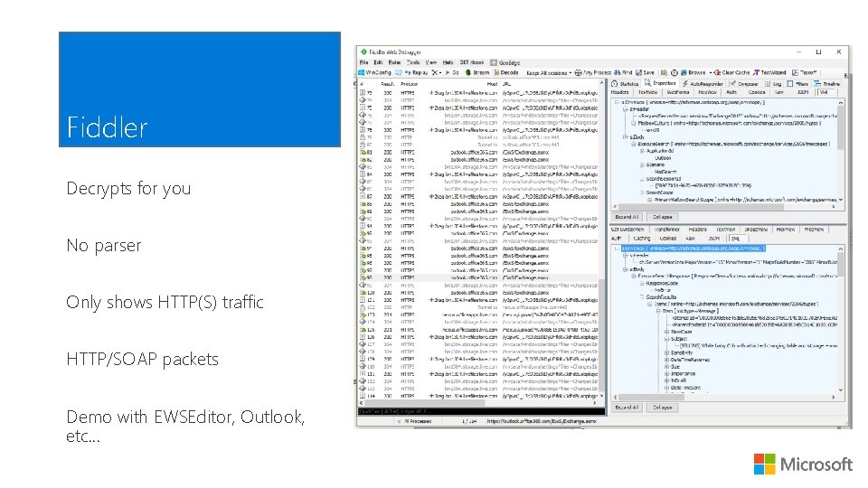
Task: Click response pane Expand All button
Action: (x=627, y=408)
